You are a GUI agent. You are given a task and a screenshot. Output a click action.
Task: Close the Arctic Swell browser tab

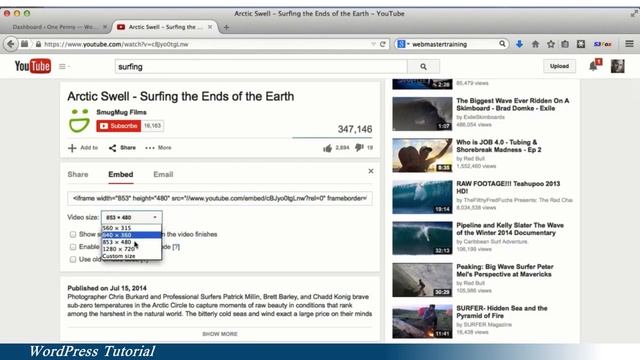pos(210,27)
